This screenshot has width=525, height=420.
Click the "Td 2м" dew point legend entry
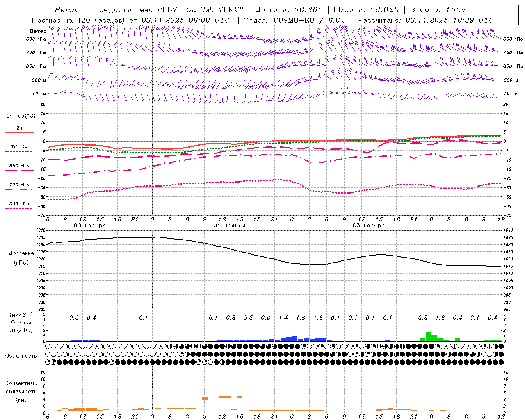pos(19,147)
